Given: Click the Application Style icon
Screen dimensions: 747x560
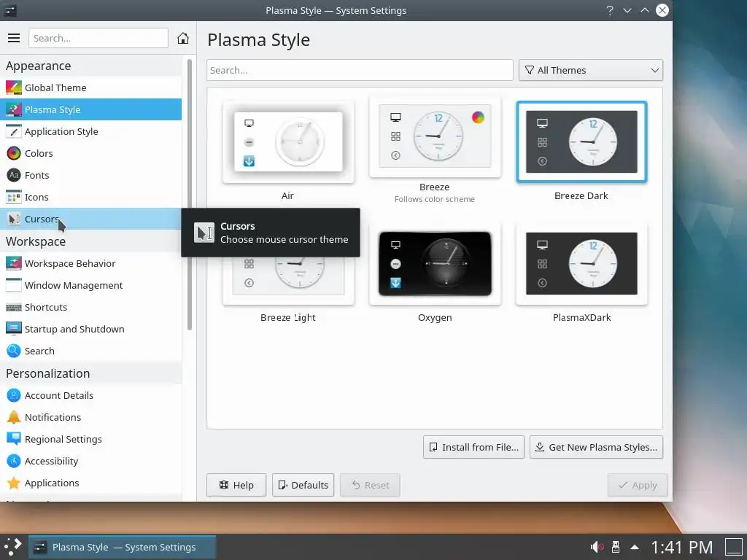Looking at the screenshot, I should click(x=14, y=131).
